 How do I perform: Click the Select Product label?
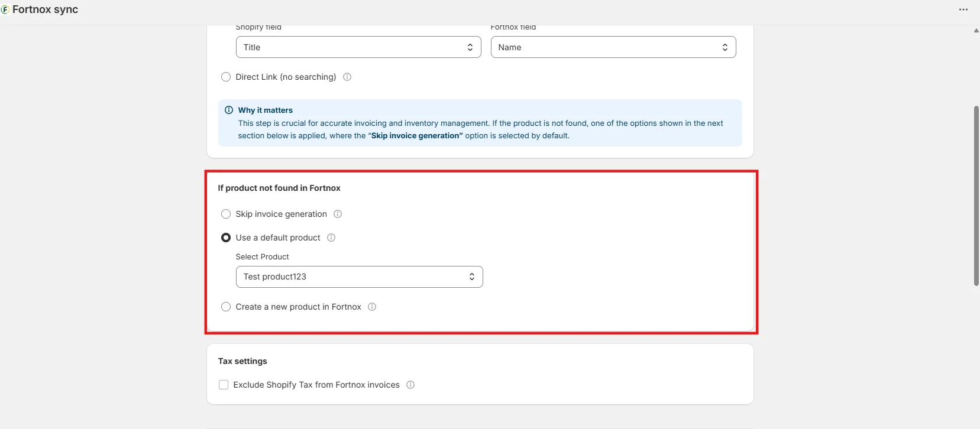(x=263, y=256)
